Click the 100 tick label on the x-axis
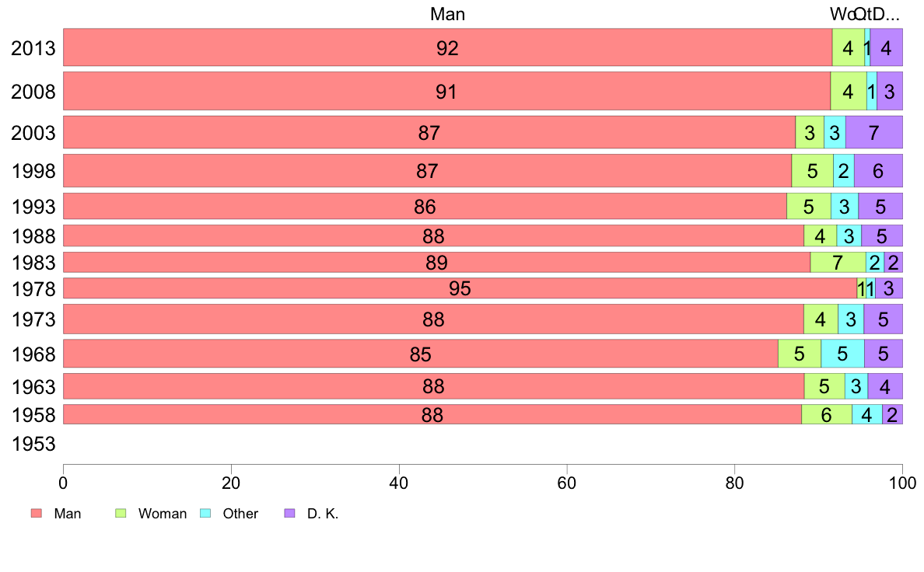 click(901, 480)
